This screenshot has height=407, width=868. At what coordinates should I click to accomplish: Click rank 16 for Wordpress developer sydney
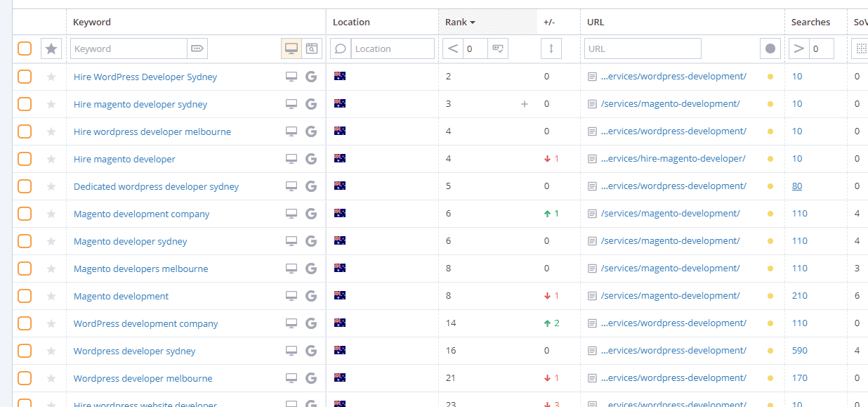tap(451, 351)
